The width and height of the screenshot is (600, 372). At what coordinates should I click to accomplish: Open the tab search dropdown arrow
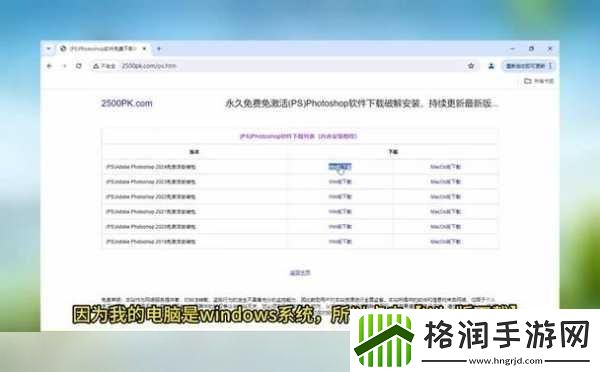[49, 49]
